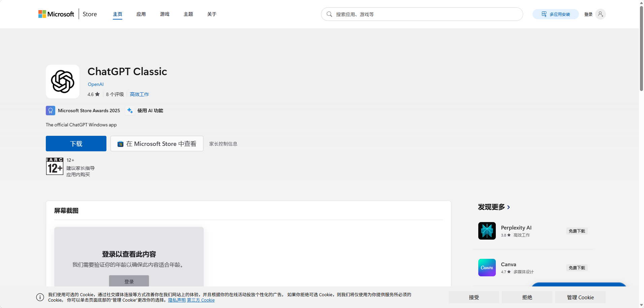Click the ChatGPT Classic app icon

click(63, 82)
